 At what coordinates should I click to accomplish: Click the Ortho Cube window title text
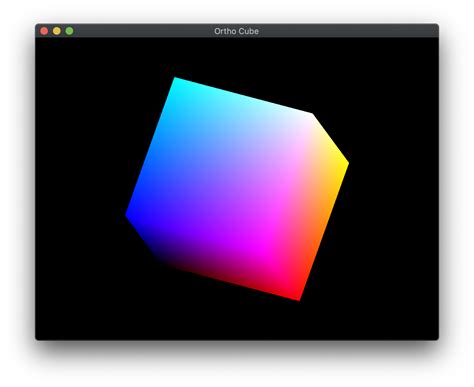pyautogui.click(x=236, y=31)
